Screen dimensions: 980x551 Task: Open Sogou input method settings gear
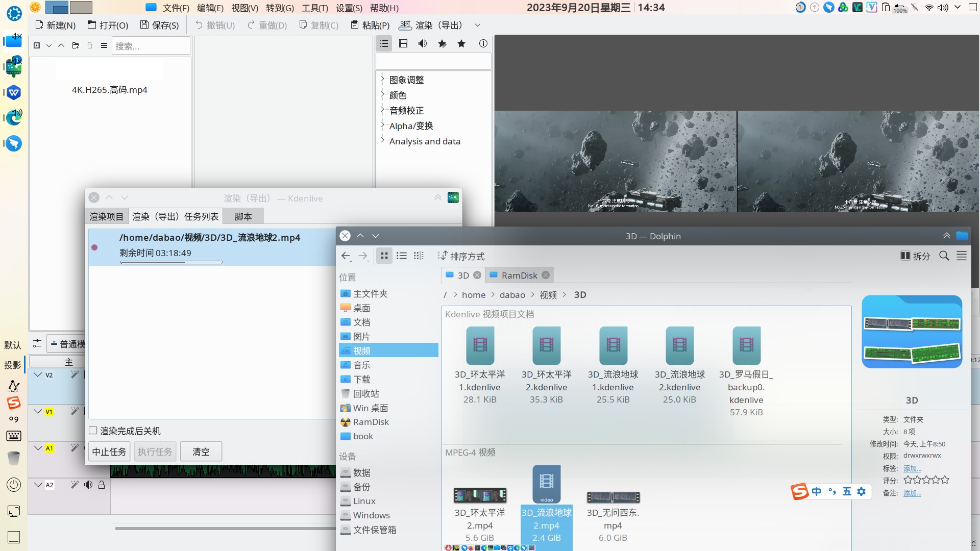(862, 492)
